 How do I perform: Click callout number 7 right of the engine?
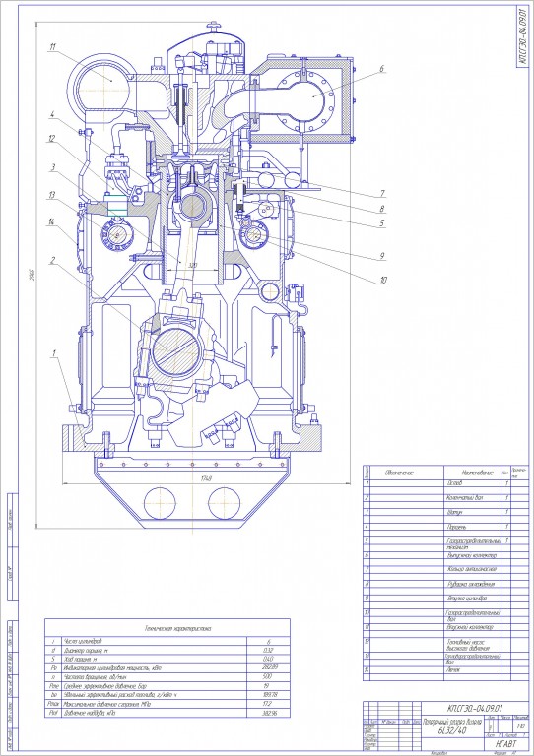[x=381, y=194]
